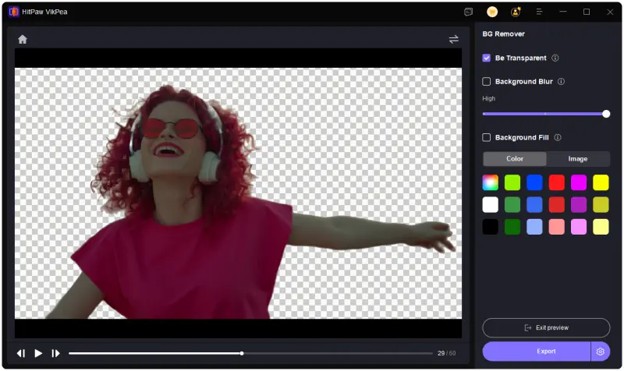The height and width of the screenshot is (371, 624).
Task: Show info for Background Fill option
Action: pos(558,137)
